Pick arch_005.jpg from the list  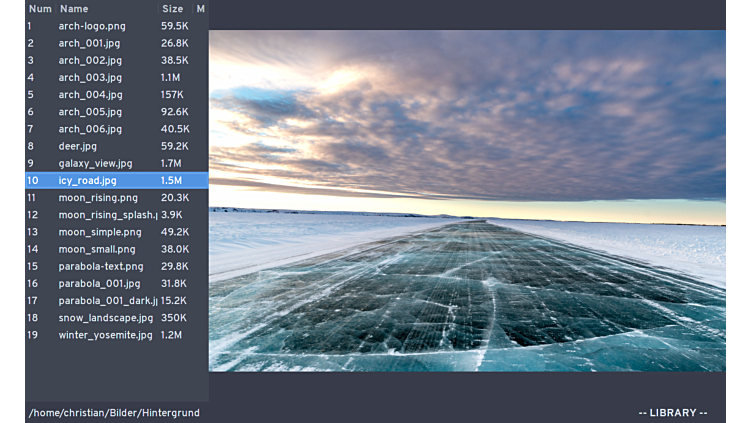pos(89,112)
